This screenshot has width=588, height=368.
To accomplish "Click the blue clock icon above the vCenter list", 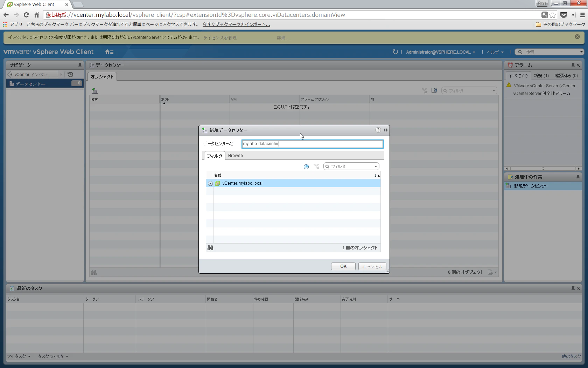I will point(306,166).
